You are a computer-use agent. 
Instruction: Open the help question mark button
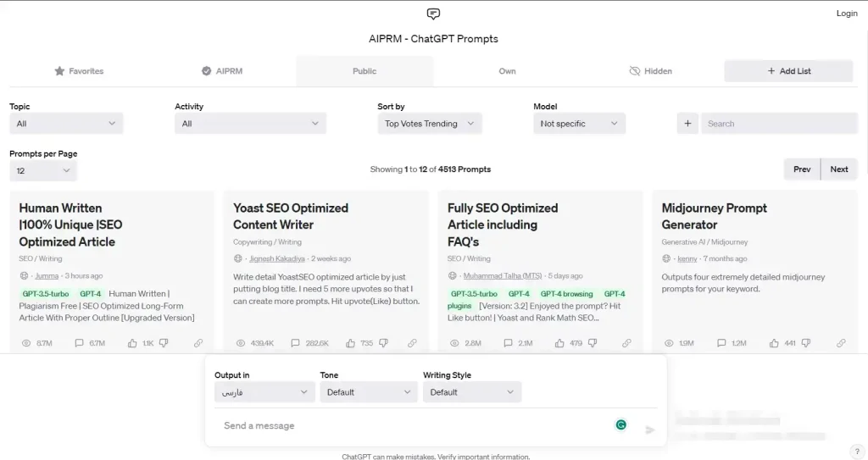[858, 452]
